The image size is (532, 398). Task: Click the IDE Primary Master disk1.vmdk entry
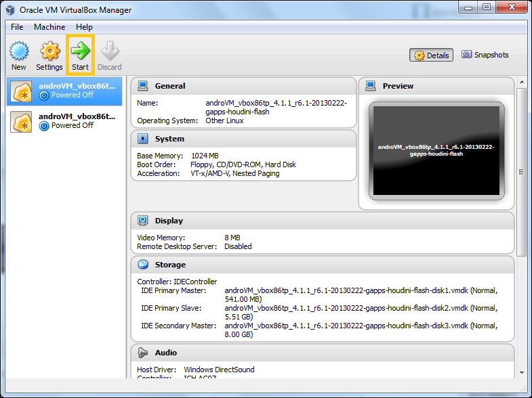(x=361, y=294)
